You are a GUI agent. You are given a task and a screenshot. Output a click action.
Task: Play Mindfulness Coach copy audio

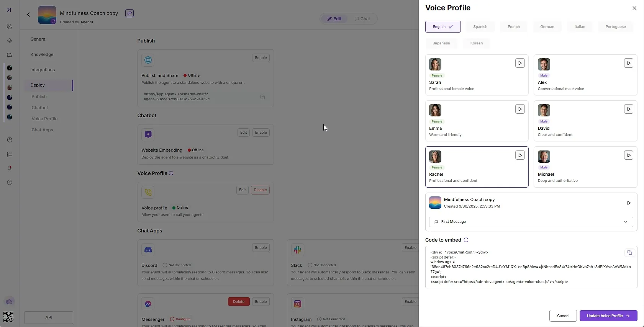click(629, 203)
